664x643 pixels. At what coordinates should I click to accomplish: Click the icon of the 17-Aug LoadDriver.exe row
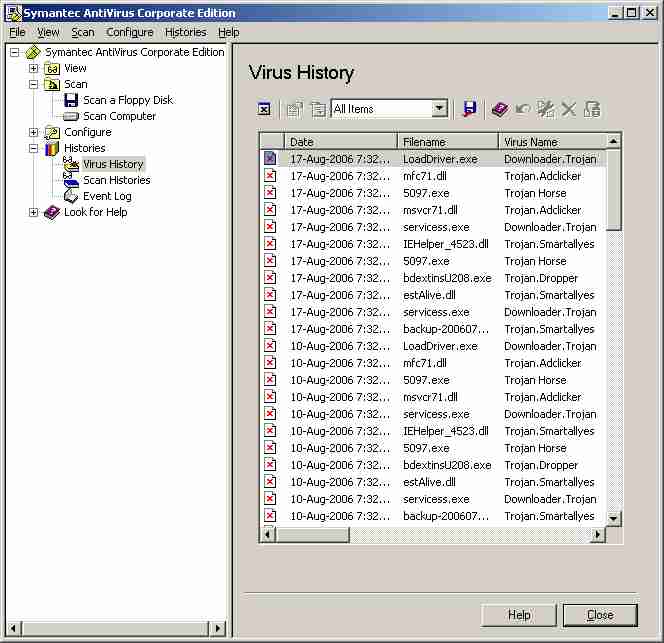click(270, 159)
